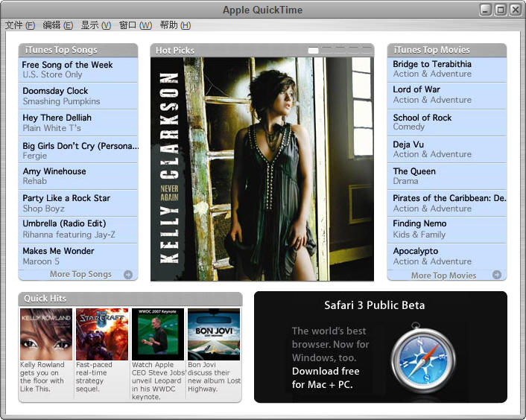Click the More Top Songs link
The width and height of the screenshot is (526, 420).
coord(80,274)
